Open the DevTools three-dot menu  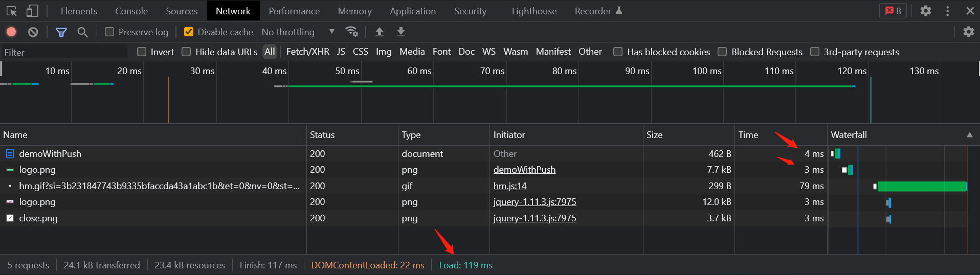(948, 11)
